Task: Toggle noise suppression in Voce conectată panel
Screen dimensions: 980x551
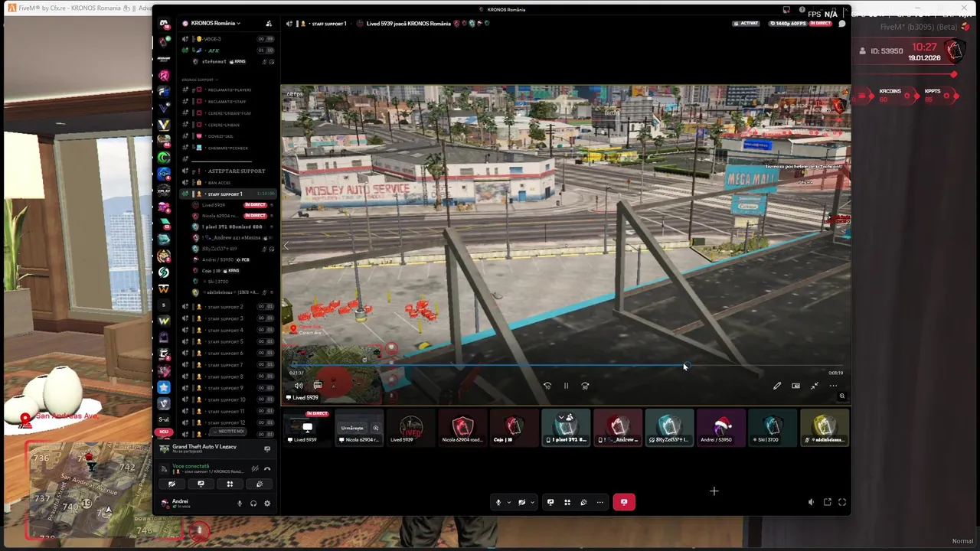Action: click(x=255, y=468)
